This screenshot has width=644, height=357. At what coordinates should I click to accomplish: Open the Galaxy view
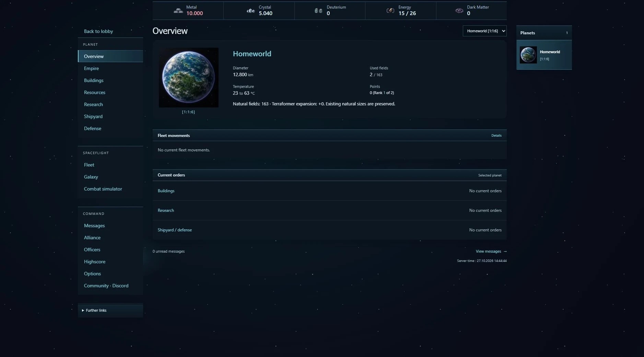click(110, 177)
